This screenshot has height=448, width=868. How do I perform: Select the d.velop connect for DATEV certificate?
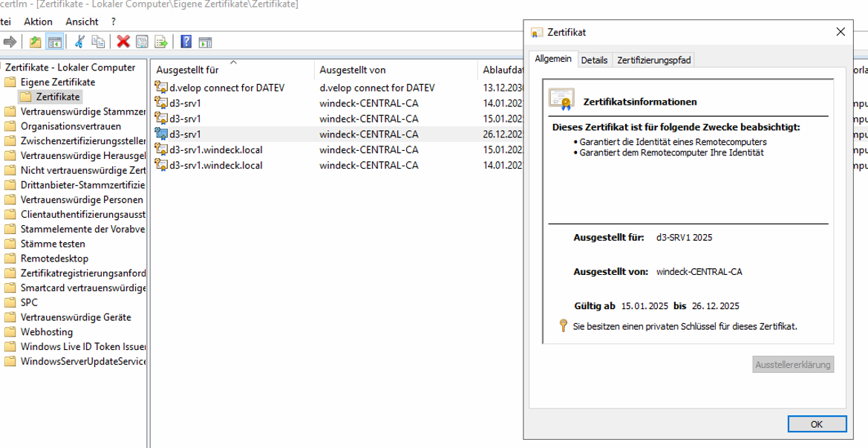coord(226,88)
